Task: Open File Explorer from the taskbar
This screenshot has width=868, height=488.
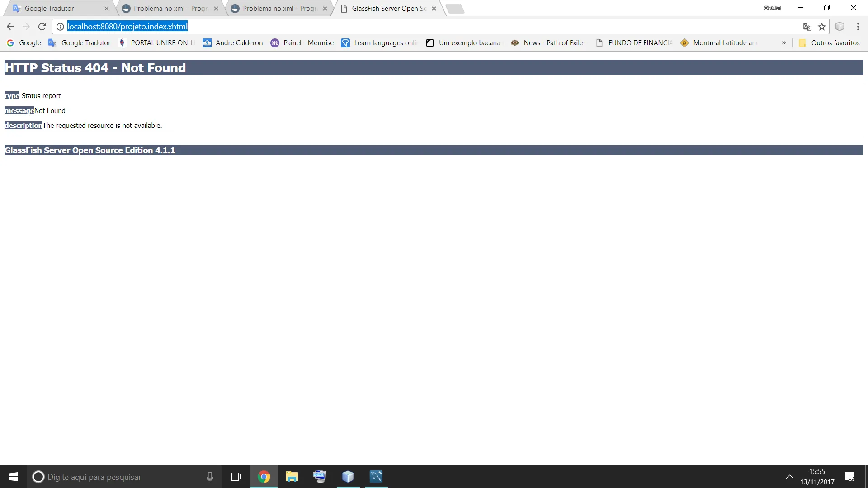Action: pyautogui.click(x=292, y=477)
